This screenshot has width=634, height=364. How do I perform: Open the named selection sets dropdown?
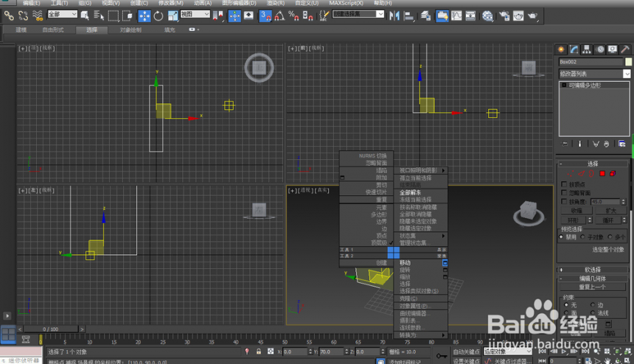(x=358, y=14)
